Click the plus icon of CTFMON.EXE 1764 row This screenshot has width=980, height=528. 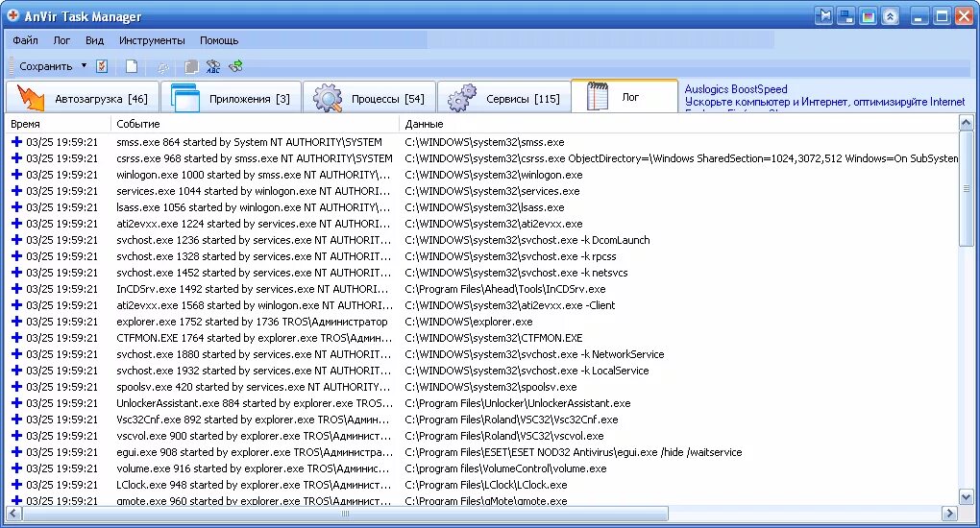pyautogui.click(x=17, y=337)
